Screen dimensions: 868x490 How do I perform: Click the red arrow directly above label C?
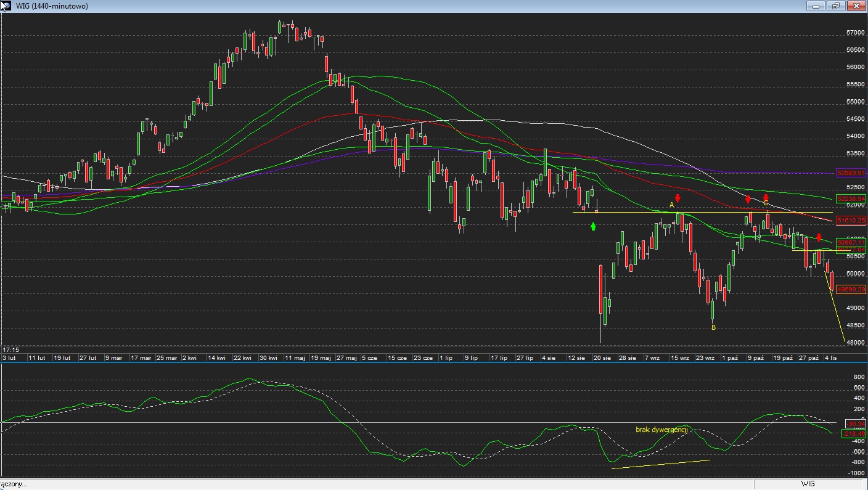[766, 197]
